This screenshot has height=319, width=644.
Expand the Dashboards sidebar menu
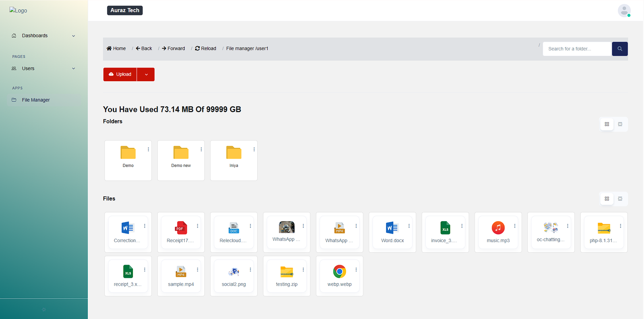point(43,36)
